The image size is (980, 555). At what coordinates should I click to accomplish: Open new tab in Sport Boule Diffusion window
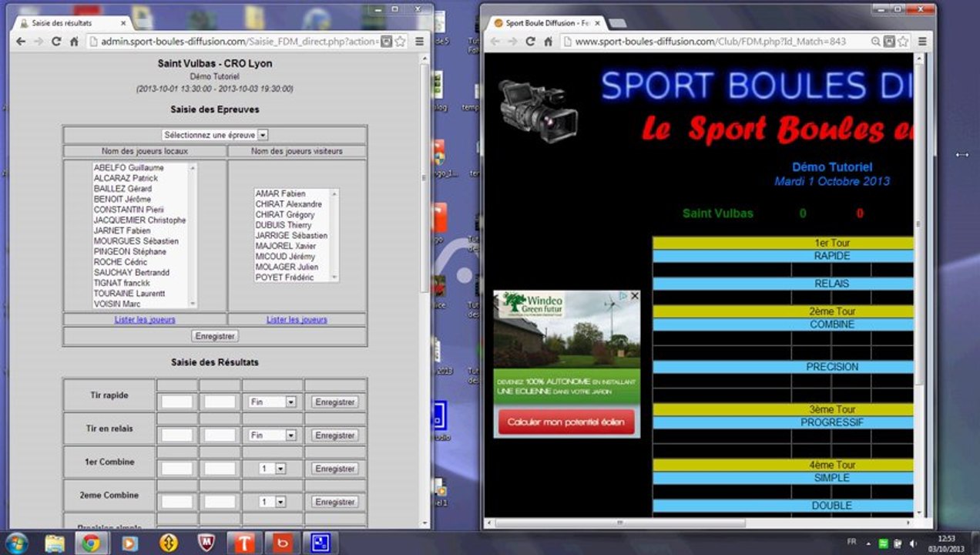click(x=618, y=23)
